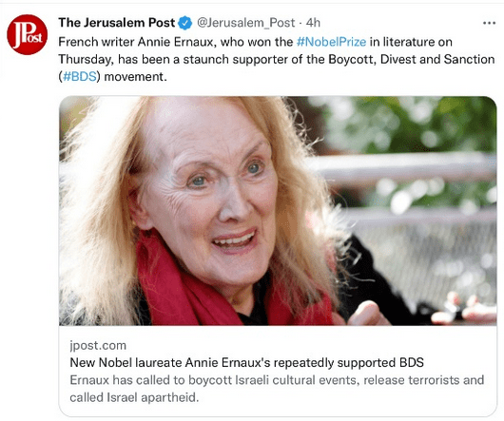Open the @Jerusalem_Post handle link
The image size is (504, 421).
pyautogui.click(x=245, y=23)
